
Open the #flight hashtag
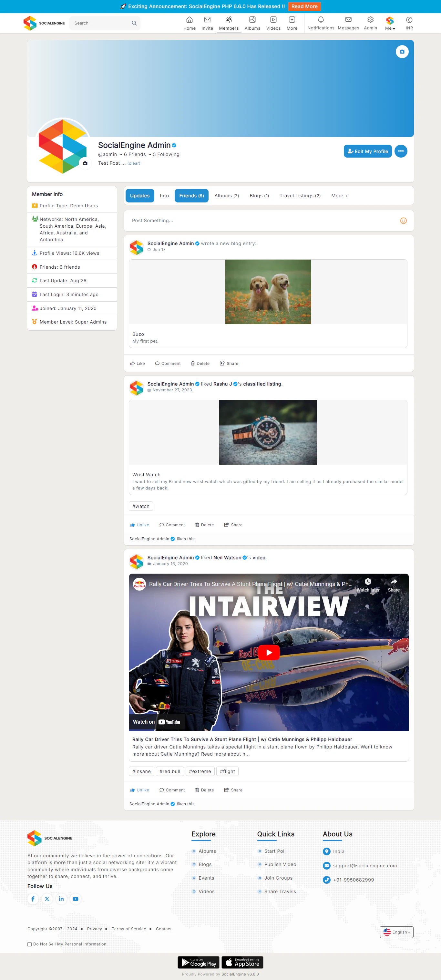click(227, 771)
